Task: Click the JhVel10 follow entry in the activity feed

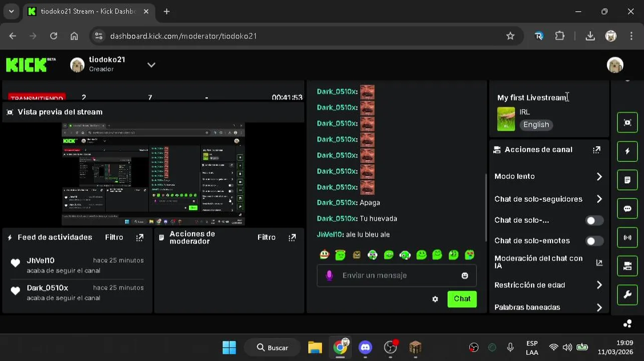Action: coord(77,265)
